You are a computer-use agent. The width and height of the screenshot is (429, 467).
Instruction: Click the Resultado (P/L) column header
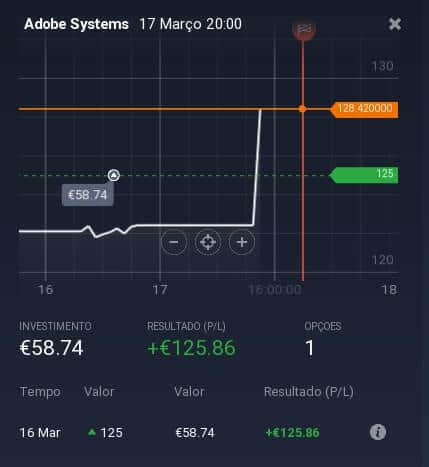coord(309,392)
